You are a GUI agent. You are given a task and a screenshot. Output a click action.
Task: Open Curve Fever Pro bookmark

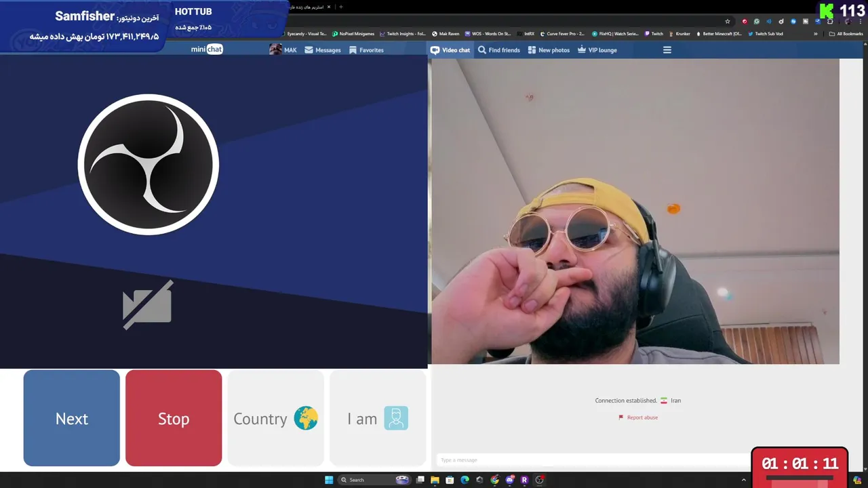(562, 34)
